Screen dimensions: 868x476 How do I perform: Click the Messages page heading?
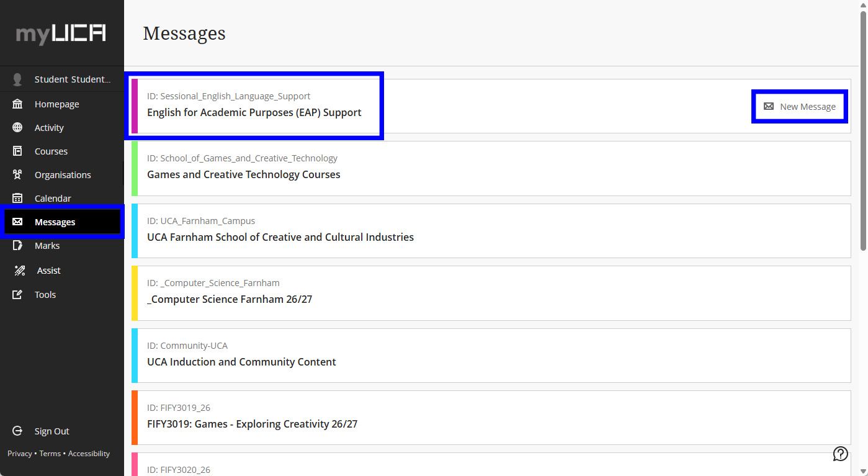click(184, 33)
